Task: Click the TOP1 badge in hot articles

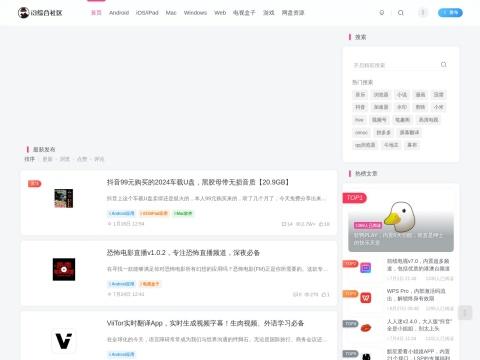Action: (x=354, y=198)
